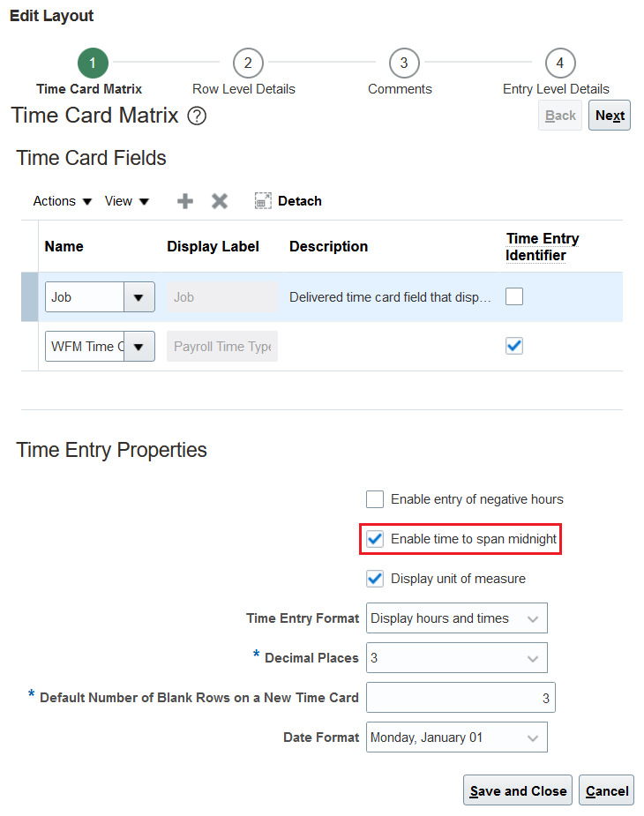Disable time to span midnight
Image resolution: width=644 pixels, height=816 pixels.
[374, 539]
